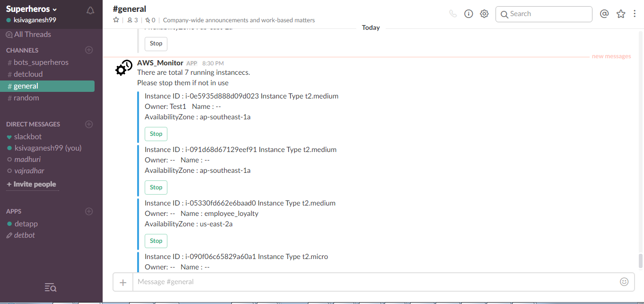Screen dimensions: 644x304
Task: Add a new channel with plus icon
Action: [88, 50]
